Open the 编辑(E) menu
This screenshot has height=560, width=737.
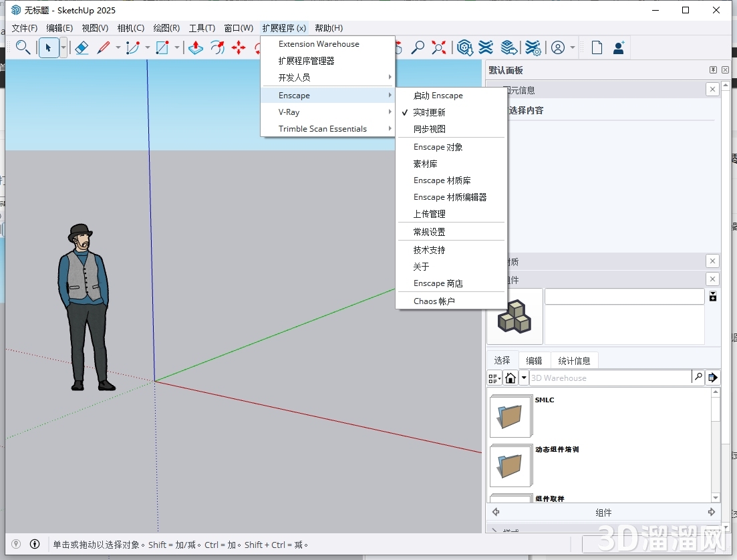pos(59,28)
